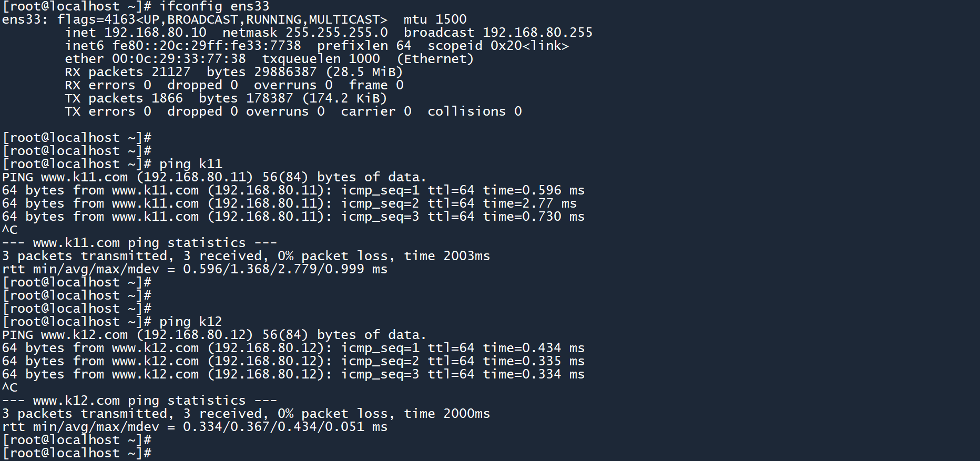This screenshot has width=980, height=461.
Task: Click the 'www.k12.com ping statistics' header line
Action: [x=139, y=401]
